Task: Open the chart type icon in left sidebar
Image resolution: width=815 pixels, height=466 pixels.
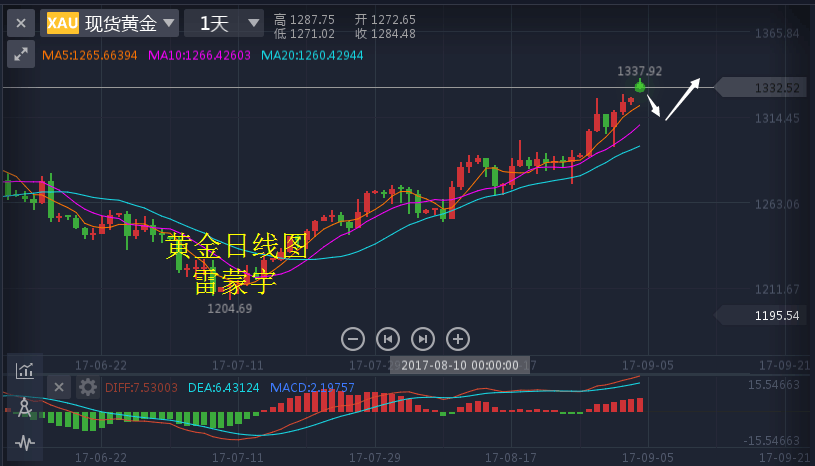Action: 25,371
